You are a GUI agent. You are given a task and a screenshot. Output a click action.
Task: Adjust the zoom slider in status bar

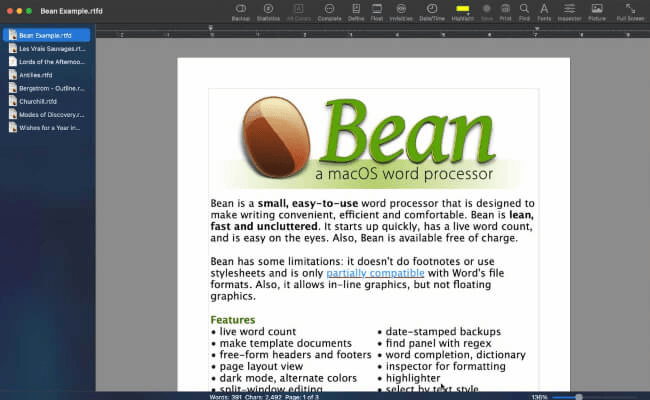579,397
